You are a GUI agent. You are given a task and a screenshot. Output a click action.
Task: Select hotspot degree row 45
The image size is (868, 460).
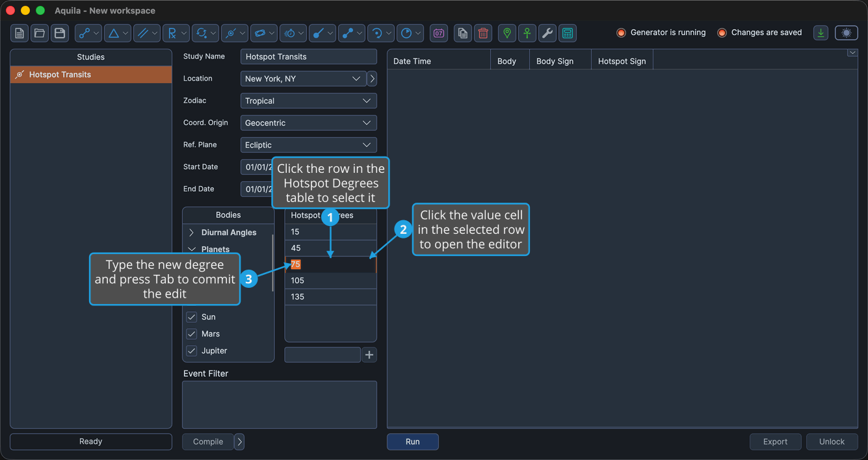point(331,248)
